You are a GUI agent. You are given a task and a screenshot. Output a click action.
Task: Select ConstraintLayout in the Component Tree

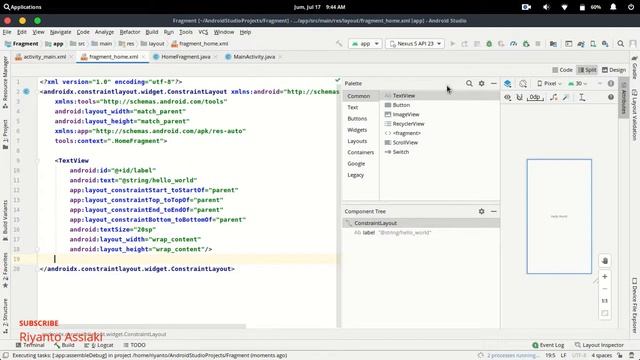tap(421, 223)
